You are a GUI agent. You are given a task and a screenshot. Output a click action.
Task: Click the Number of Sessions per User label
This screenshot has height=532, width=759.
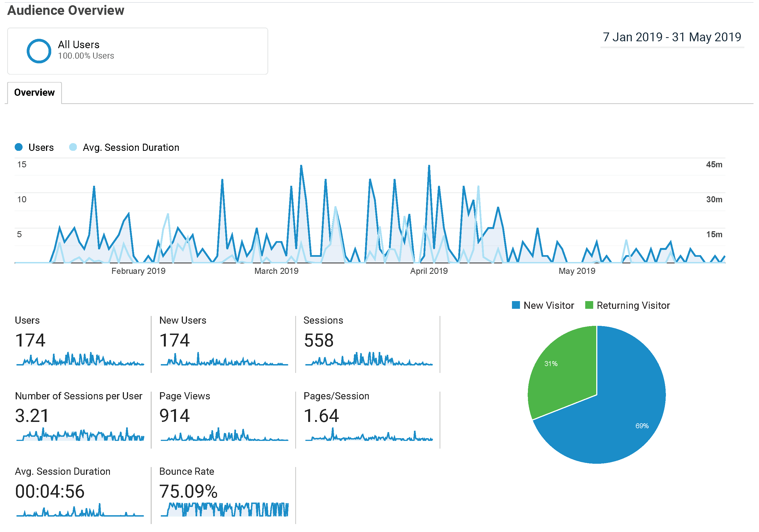click(x=79, y=397)
